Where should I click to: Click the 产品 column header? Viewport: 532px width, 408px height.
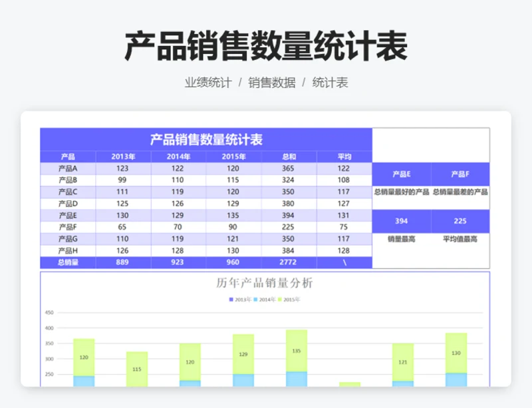[68, 156]
